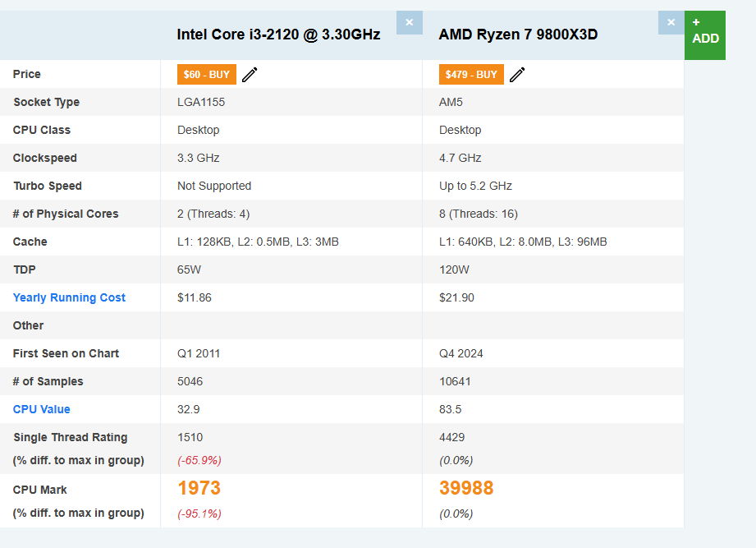
Task: Click the 83.5 CPU value cell
Action: [451, 409]
